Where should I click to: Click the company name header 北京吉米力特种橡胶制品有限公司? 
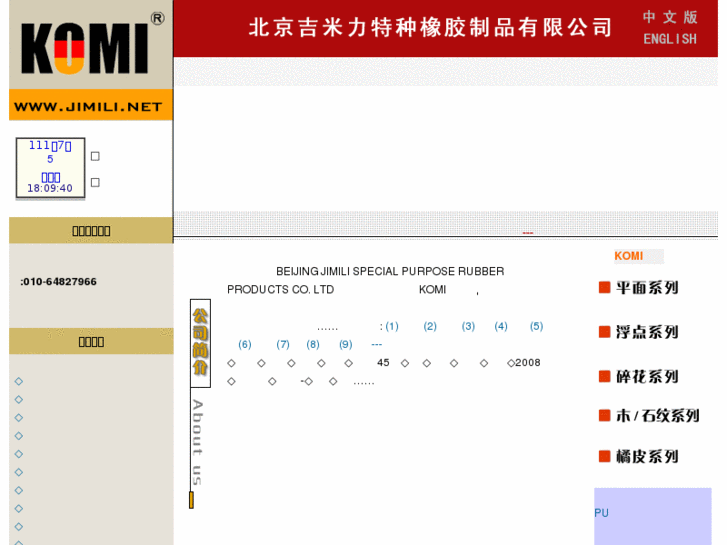(430, 28)
